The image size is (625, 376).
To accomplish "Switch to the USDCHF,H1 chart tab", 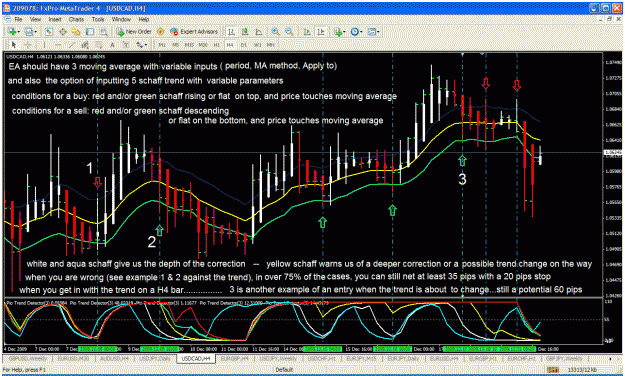I will coord(322,359).
